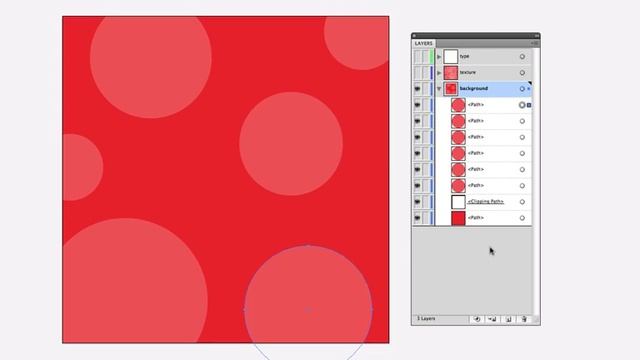Click target circle of the bottom red-square Path

pos(522,218)
